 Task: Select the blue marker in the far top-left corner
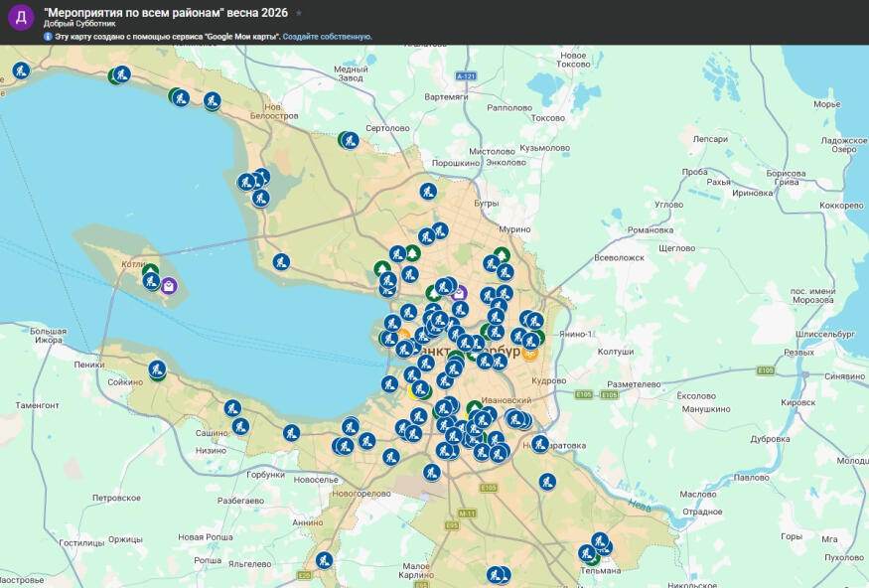pyautogui.click(x=21, y=71)
